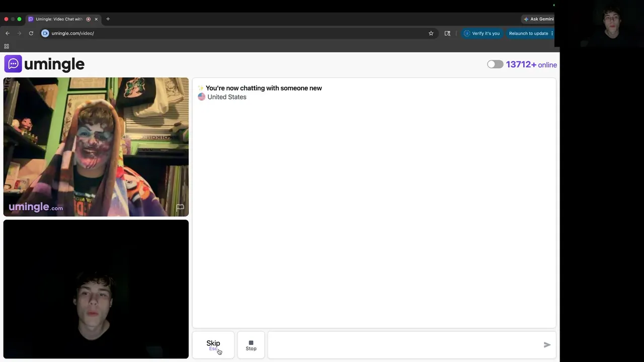Open the Chrome three-dot menu
The height and width of the screenshot is (362, 644).
tap(552, 33)
